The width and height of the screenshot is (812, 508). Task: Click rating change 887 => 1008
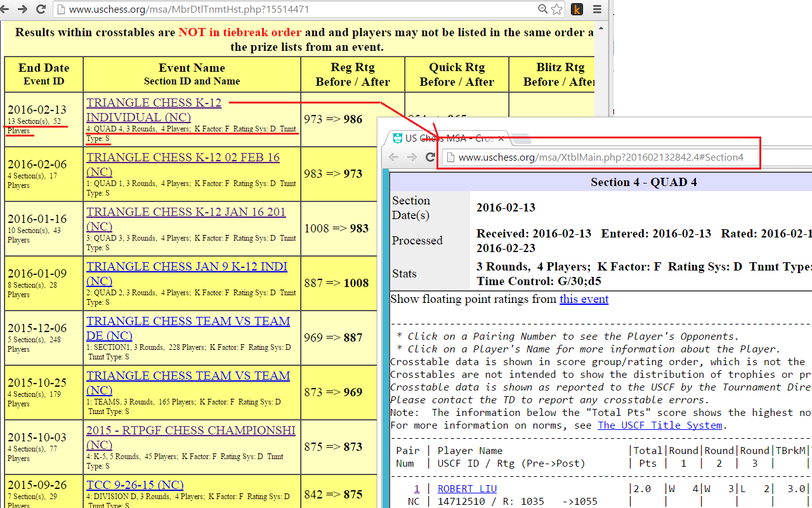[336, 283]
